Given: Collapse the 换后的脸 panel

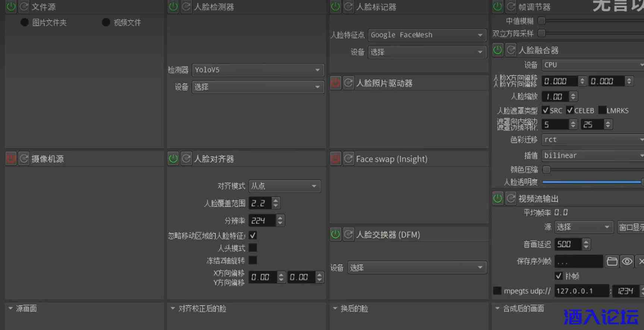Looking at the screenshot, I should (335, 308).
